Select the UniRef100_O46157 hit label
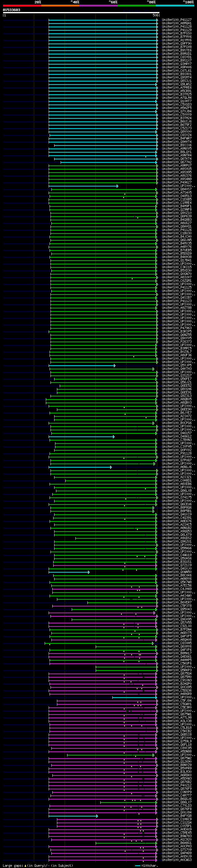This screenshot has height=868, width=197. tap(176, 433)
